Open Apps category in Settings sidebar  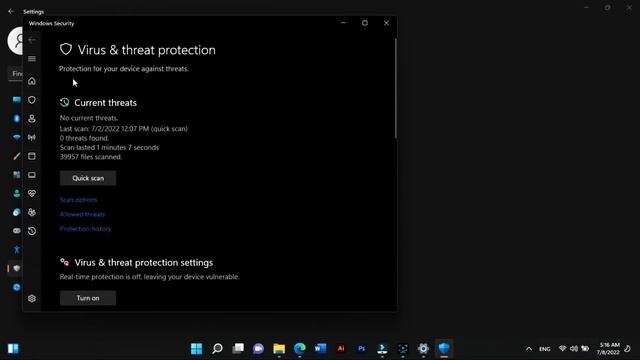point(16,175)
